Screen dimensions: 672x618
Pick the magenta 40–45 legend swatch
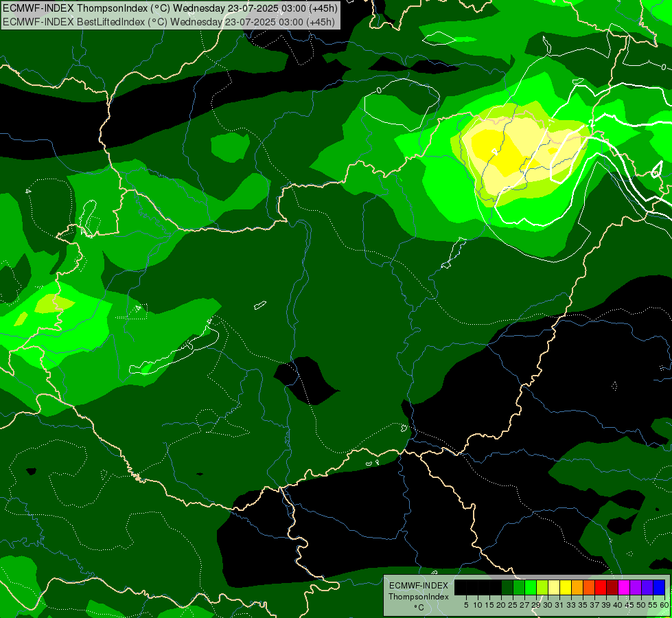(623, 587)
